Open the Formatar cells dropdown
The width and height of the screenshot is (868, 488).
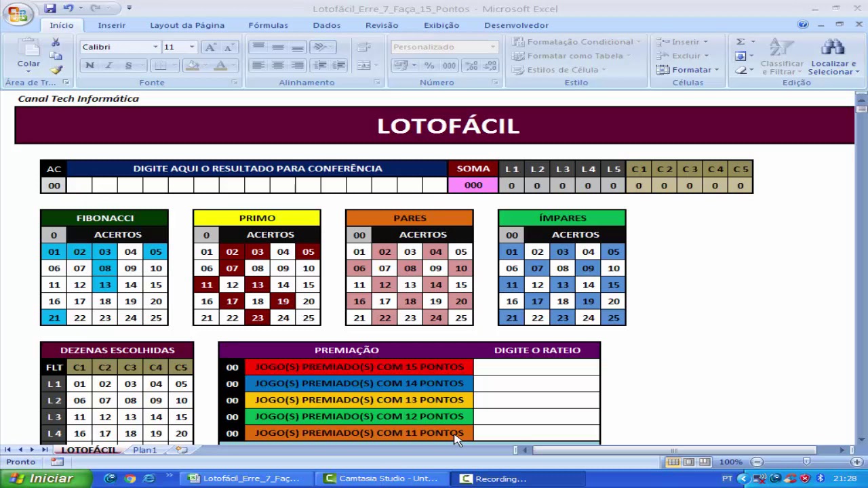coord(686,70)
